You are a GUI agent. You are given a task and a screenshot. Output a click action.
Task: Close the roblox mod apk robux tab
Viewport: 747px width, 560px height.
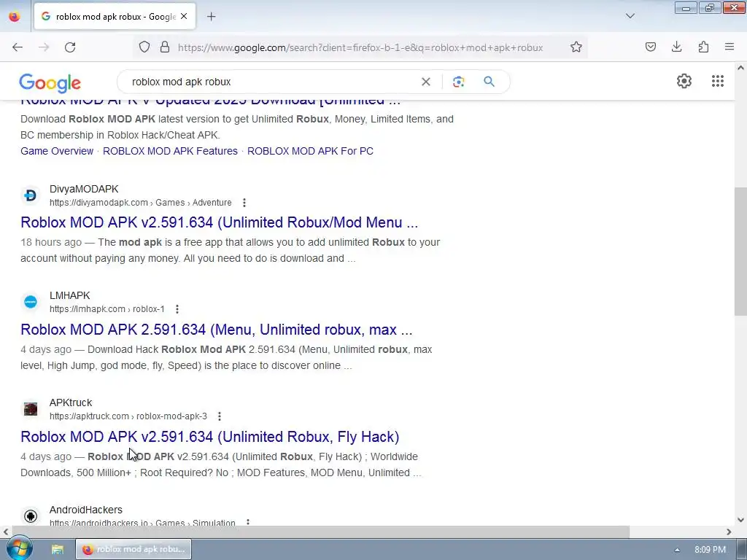tap(184, 17)
